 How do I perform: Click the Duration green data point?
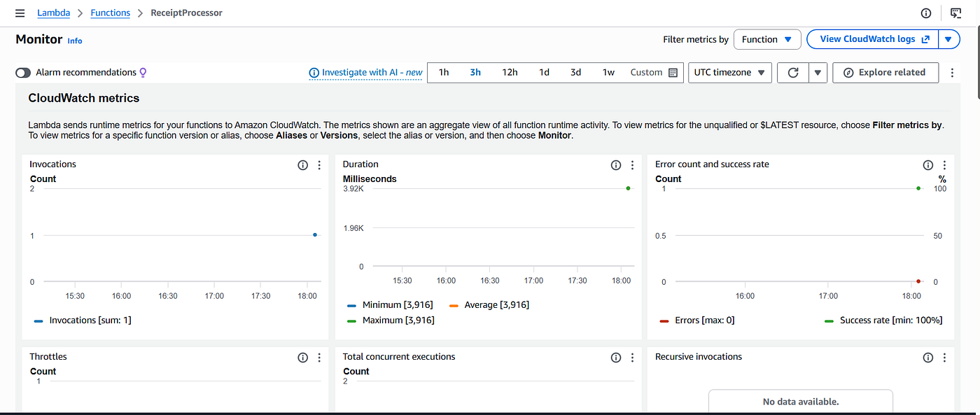629,188
